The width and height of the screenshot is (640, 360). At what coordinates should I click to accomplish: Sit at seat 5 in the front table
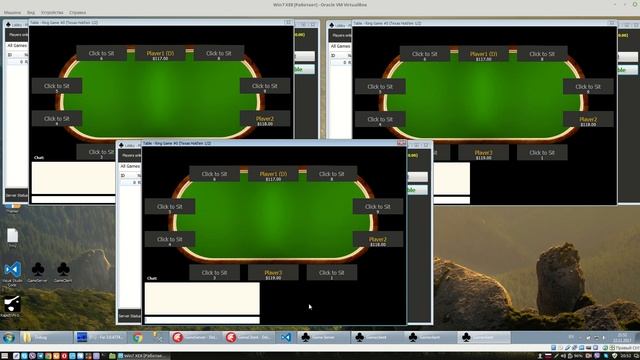(170, 207)
